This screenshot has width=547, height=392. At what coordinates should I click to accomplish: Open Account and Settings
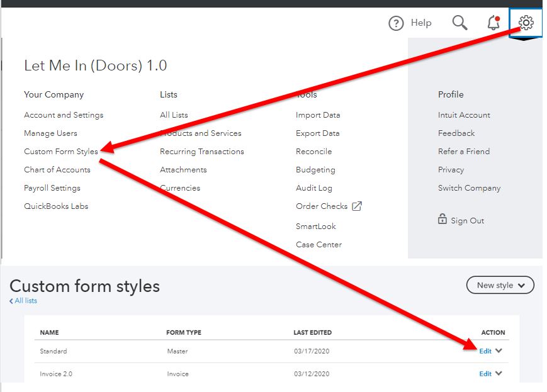tap(64, 115)
